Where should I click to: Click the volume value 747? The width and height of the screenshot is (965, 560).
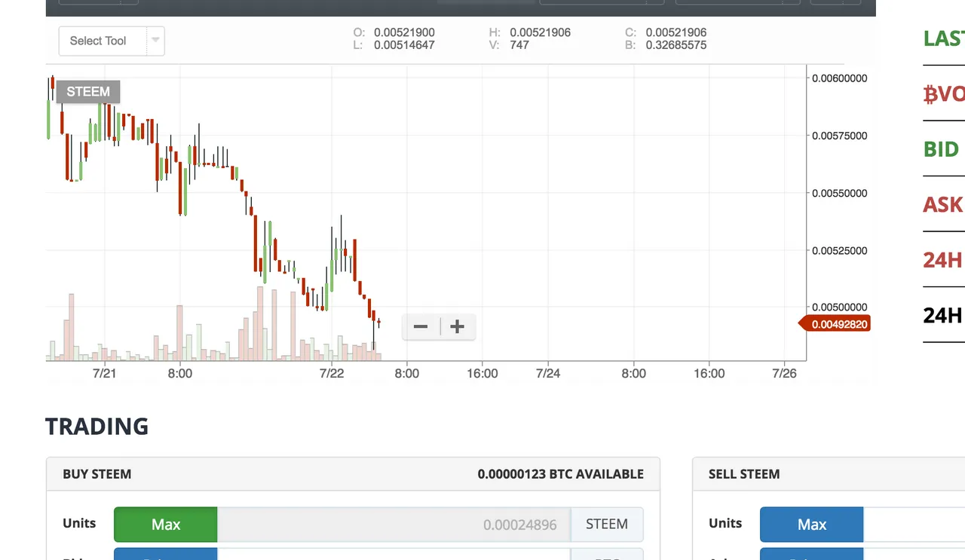point(519,45)
